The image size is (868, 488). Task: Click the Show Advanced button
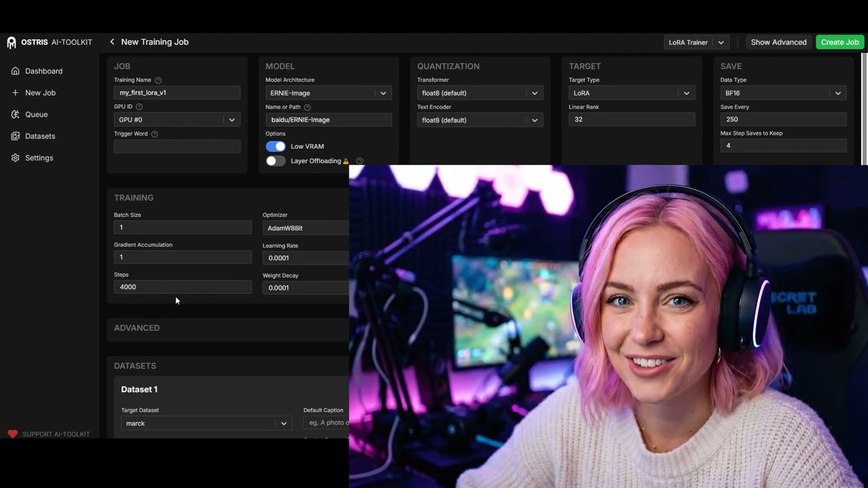click(x=778, y=42)
